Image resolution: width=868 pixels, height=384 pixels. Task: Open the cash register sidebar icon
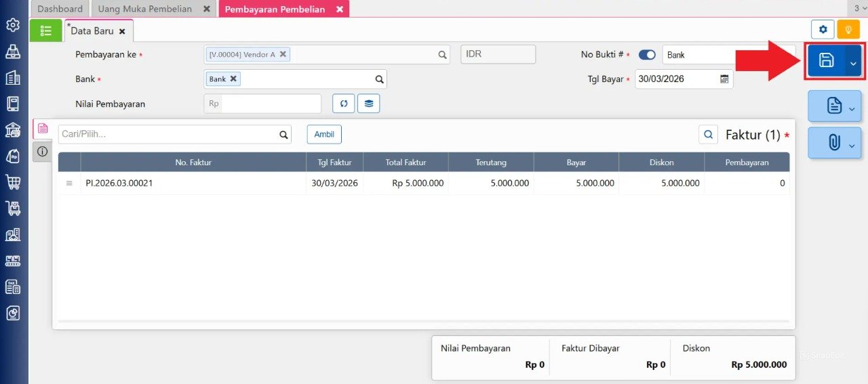pos(12,51)
